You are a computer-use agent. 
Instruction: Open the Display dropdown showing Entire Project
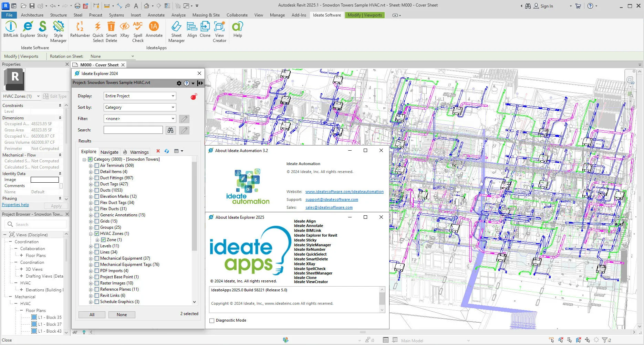click(140, 96)
